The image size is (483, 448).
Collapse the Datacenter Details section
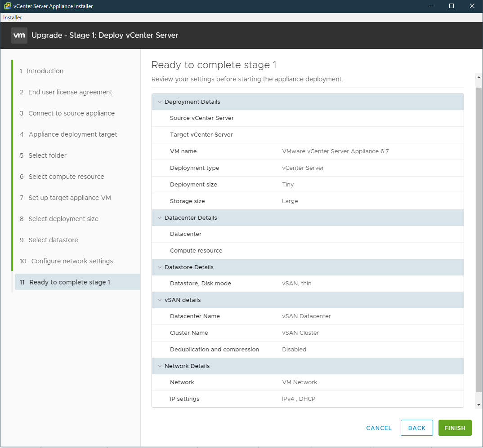tap(160, 217)
